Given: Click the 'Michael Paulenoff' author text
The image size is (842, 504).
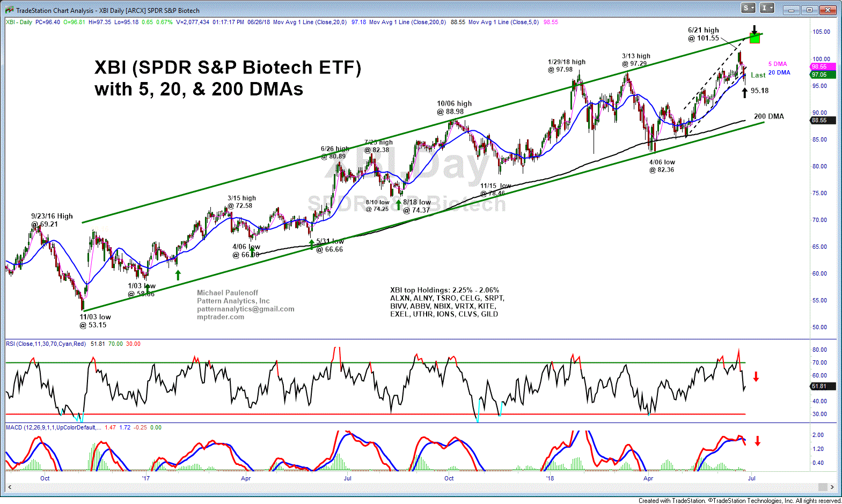Looking at the screenshot, I should (228, 293).
